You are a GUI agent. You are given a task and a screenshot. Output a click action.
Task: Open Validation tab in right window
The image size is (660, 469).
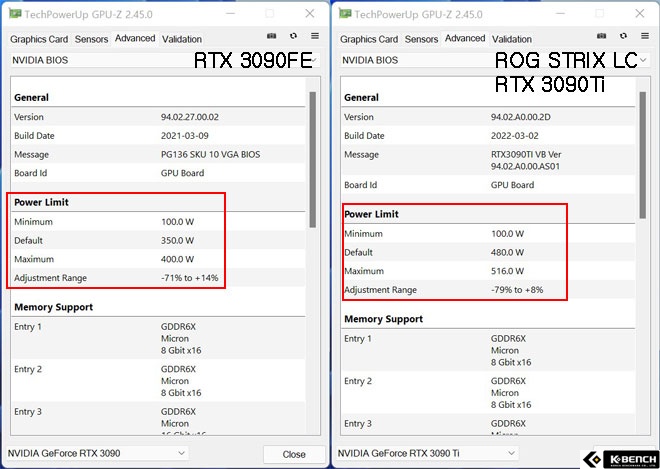point(512,39)
